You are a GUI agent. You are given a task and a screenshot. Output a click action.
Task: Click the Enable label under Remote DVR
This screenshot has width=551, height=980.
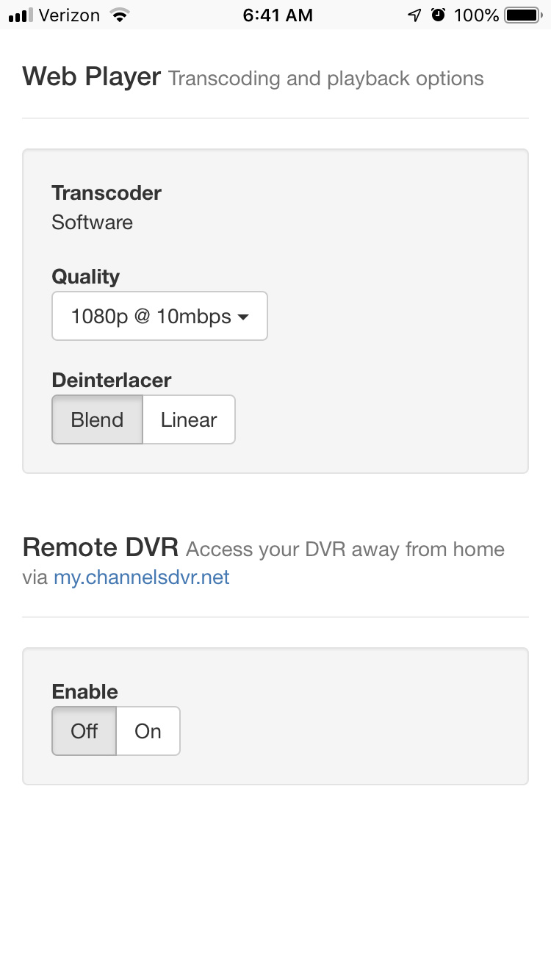tap(85, 692)
